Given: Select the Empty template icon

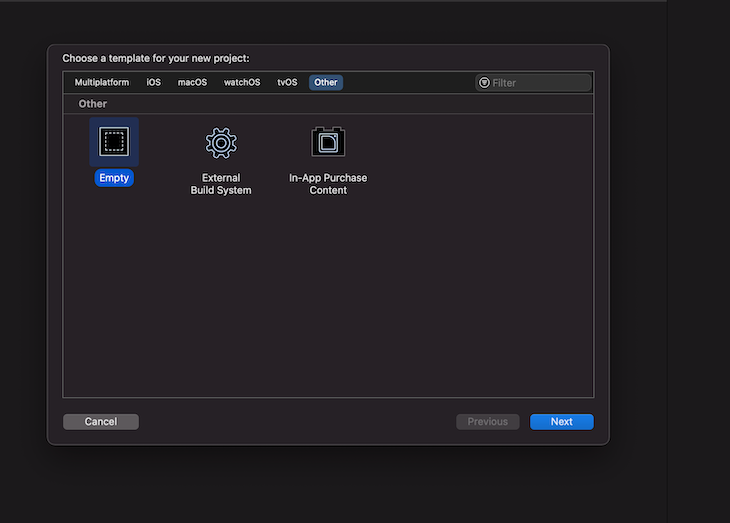Looking at the screenshot, I should click(114, 142).
